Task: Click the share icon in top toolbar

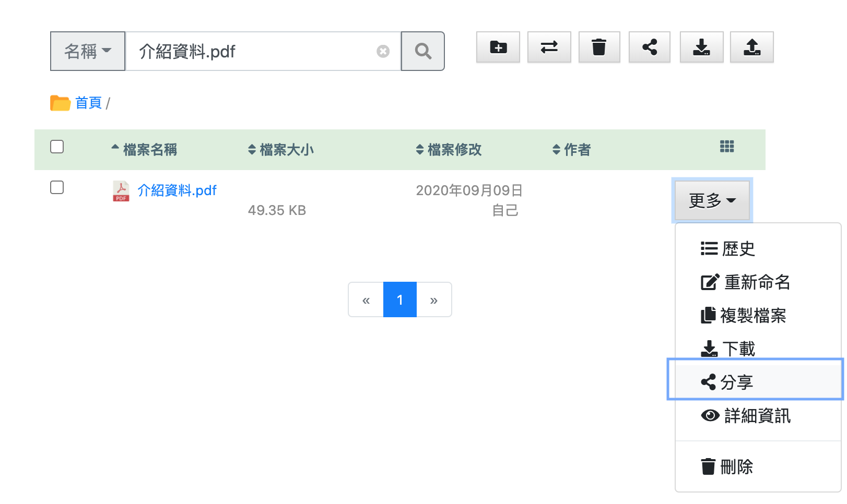Action: click(x=649, y=47)
